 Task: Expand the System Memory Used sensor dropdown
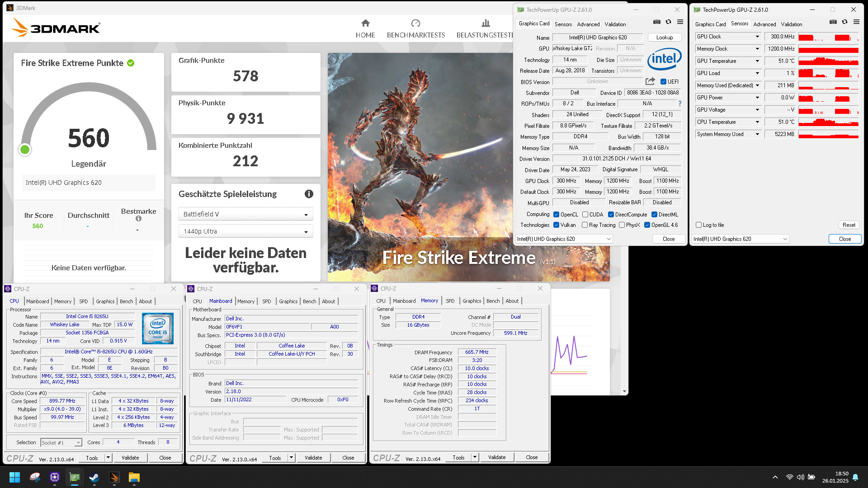tap(757, 134)
